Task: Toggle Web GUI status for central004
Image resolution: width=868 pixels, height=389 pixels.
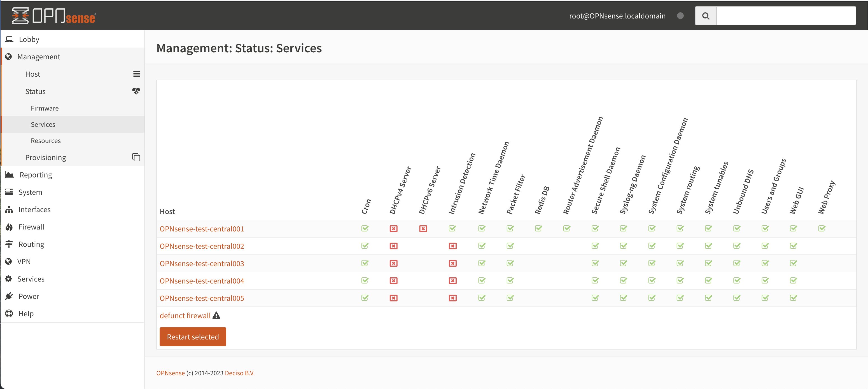Action: click(793, 280)
